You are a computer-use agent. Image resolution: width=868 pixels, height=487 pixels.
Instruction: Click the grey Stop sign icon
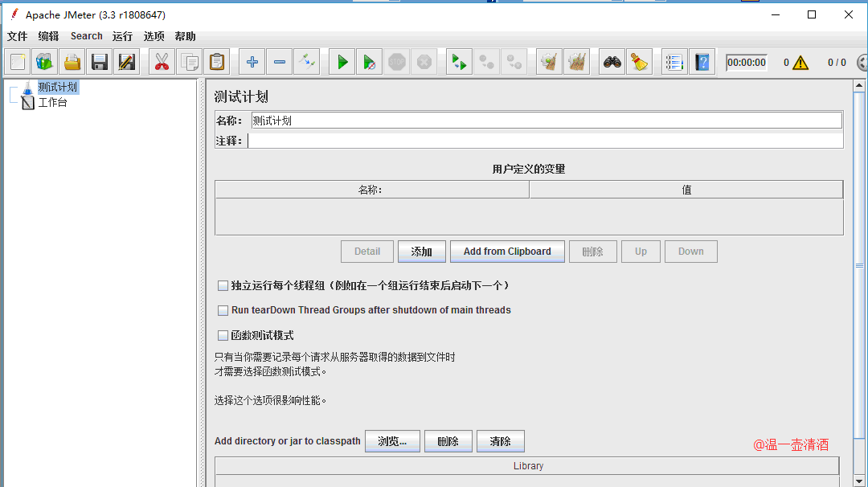(397, 62)
